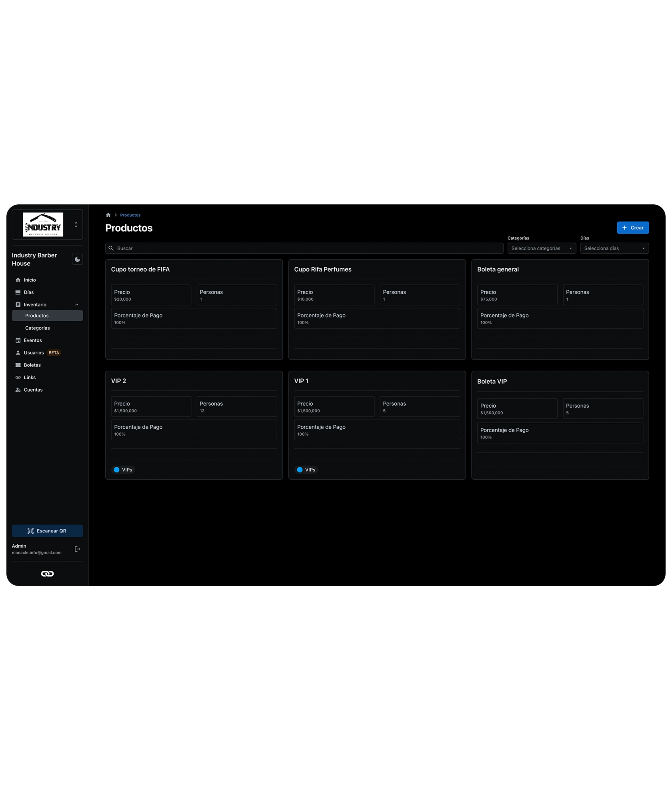Click the $75,000 price value
Screen dimensions: 672x800
[x=489, y=299]
